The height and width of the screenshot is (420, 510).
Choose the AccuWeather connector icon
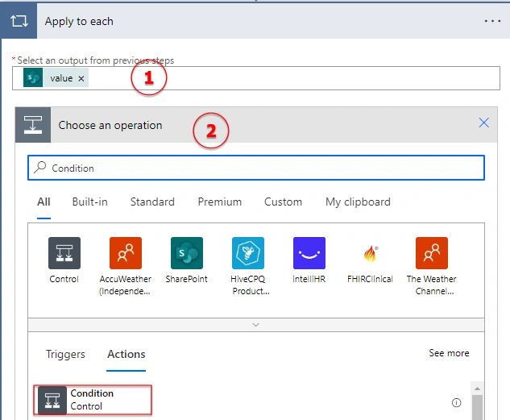point(126,253)
